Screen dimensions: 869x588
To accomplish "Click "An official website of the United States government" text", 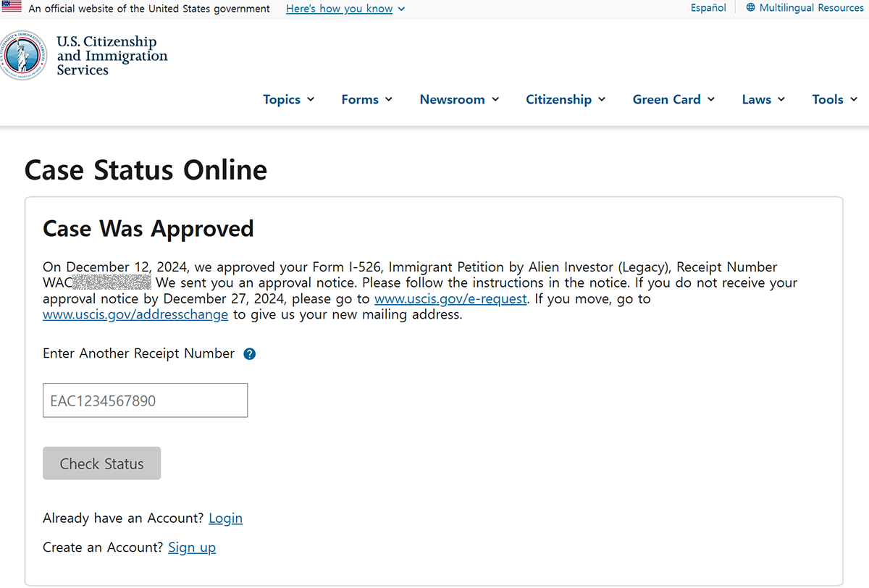I will click(149, 9).
